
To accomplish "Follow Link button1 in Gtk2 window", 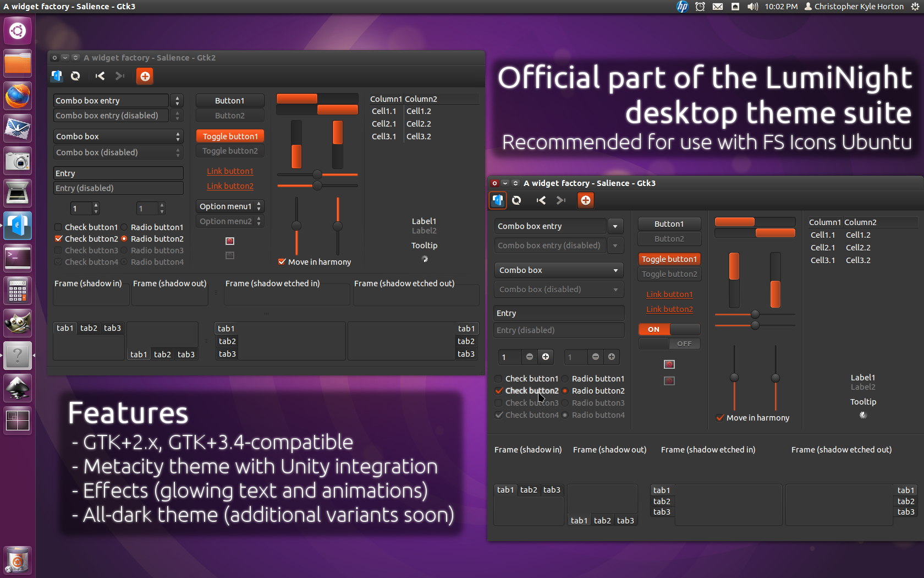I will tap(230, 171).
